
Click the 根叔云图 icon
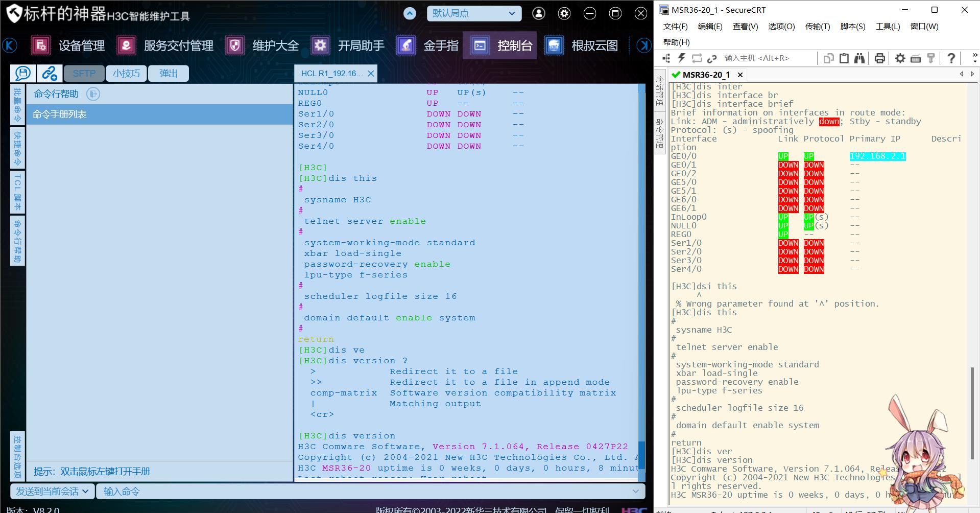coord(554,45)
